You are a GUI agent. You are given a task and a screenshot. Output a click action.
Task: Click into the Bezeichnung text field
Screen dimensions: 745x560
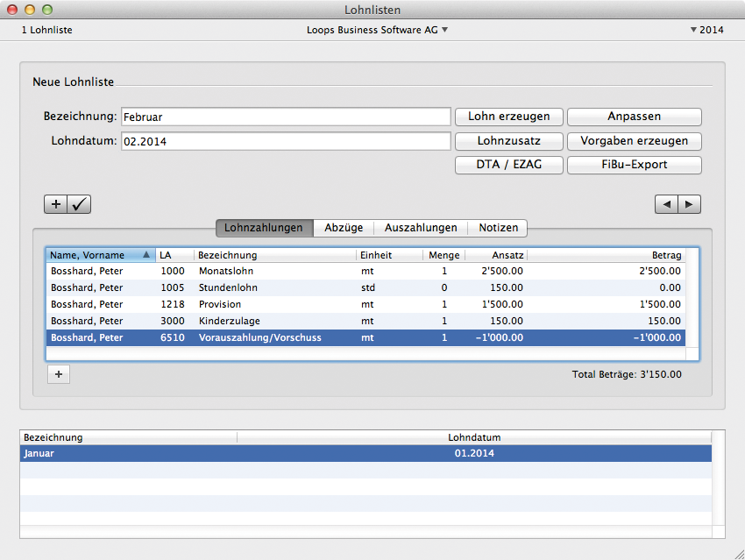click(x=285, y=117)
